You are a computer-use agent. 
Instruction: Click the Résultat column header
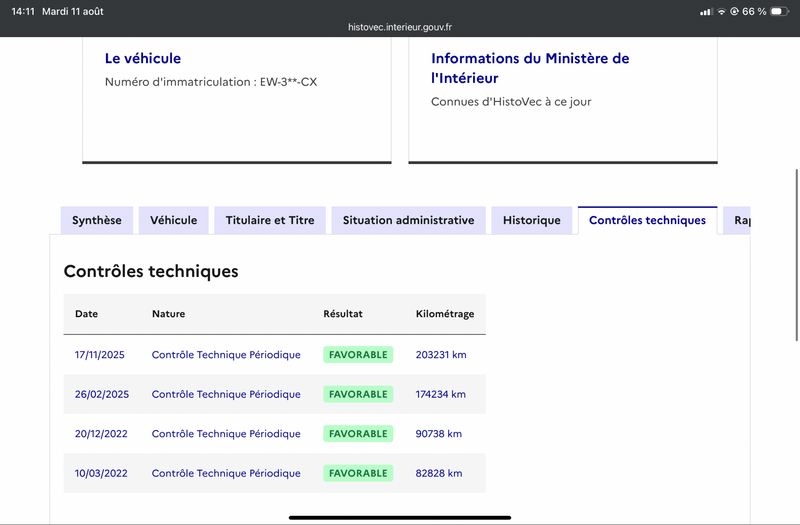pyautogui.click(x=343, y=314)
